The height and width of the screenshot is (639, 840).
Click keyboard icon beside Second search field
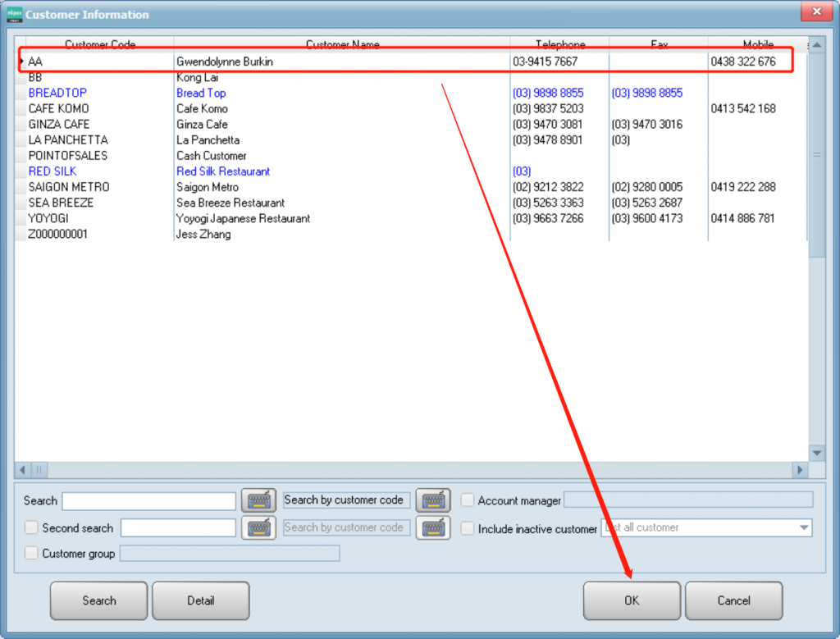[258, 527]
